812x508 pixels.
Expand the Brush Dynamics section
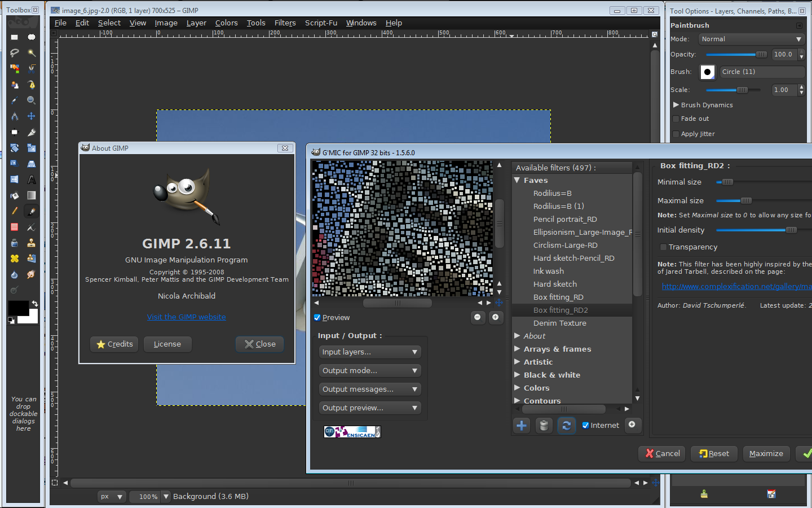[676, 105]
